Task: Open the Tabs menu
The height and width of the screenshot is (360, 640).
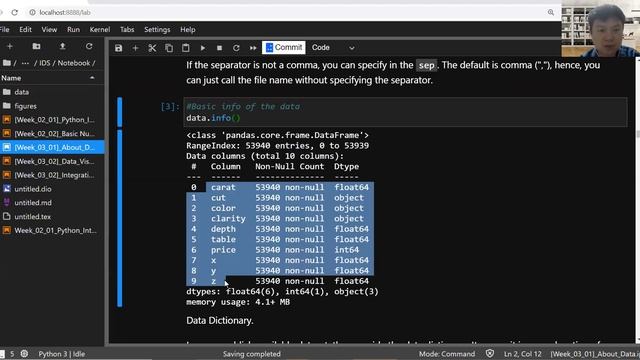Action: pyautogui.click(x=127, y=29)
